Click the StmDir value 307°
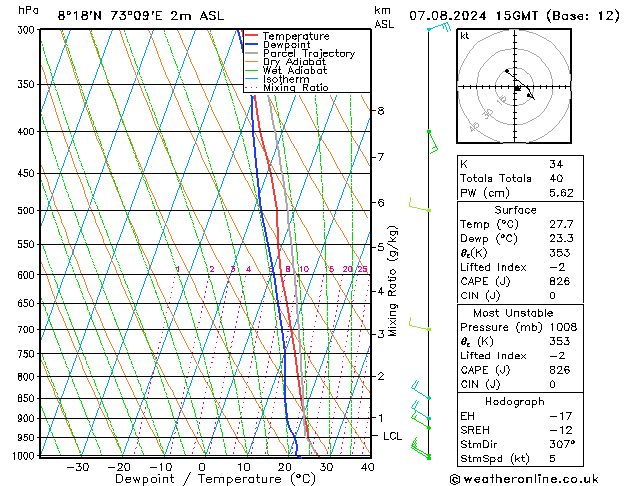This screenshot has width=629, height=486. (x=562, y=444)
